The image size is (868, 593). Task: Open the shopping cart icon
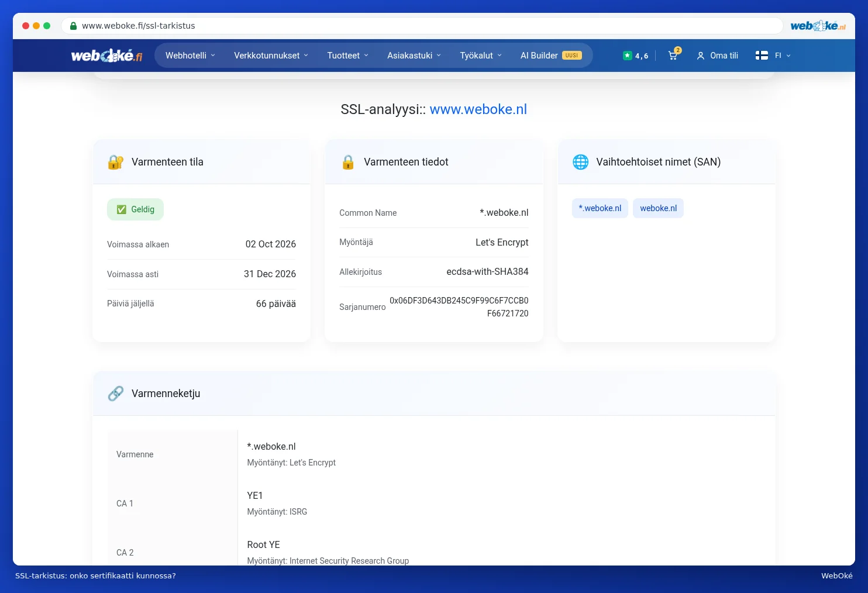point(673,56)
